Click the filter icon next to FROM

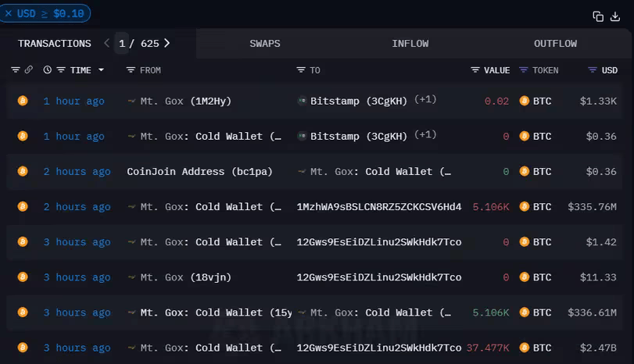[131, 70]
